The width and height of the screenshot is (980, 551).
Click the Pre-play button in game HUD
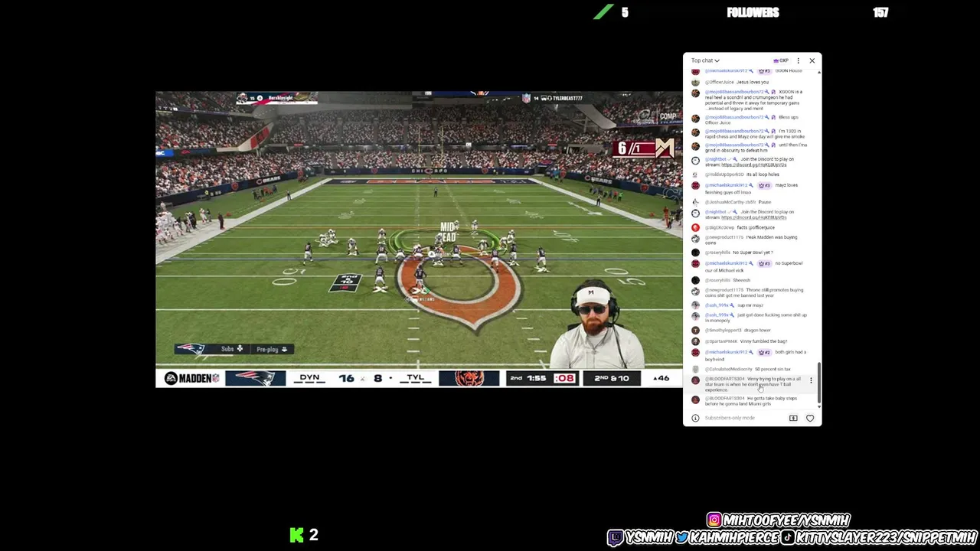[x=272, y=349]
